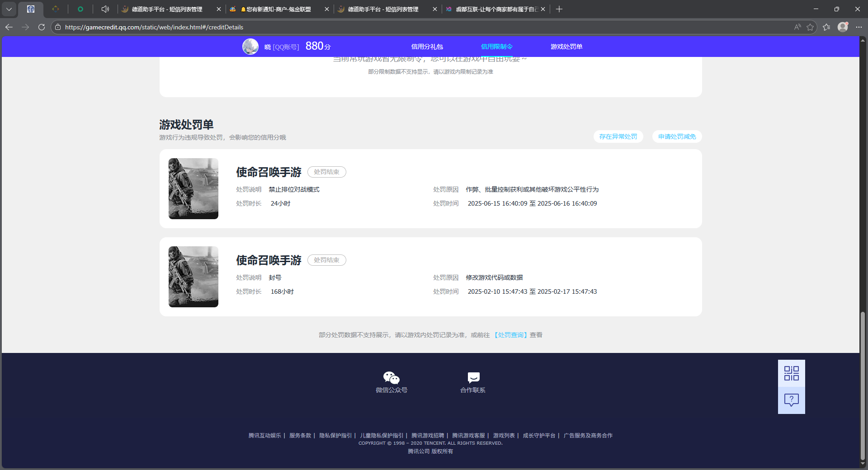Click the 合作联系 chat bubble icon
This screenshot has width=868, height=470.
(x=473, y=377)
